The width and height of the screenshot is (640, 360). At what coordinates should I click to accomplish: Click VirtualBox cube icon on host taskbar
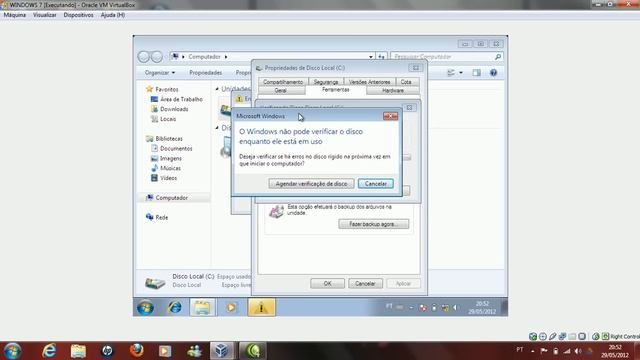click(222, 351)
